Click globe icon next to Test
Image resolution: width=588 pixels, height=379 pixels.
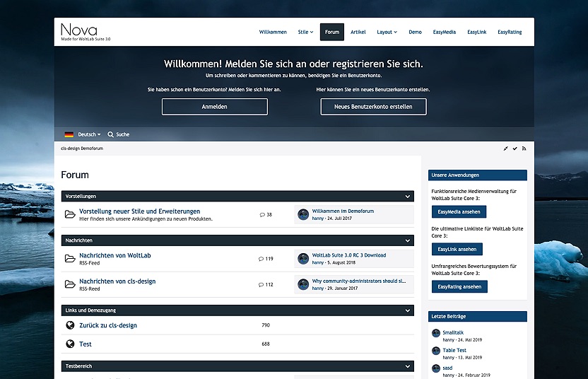(70, 344)
